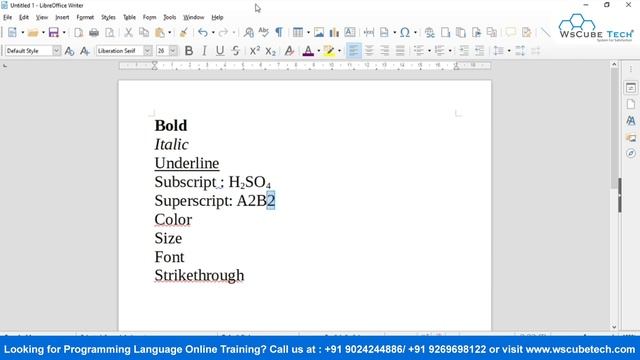Click the Paste clipboard icon
The height and width of the screenshot is (360, 640).
click(160, 33)
